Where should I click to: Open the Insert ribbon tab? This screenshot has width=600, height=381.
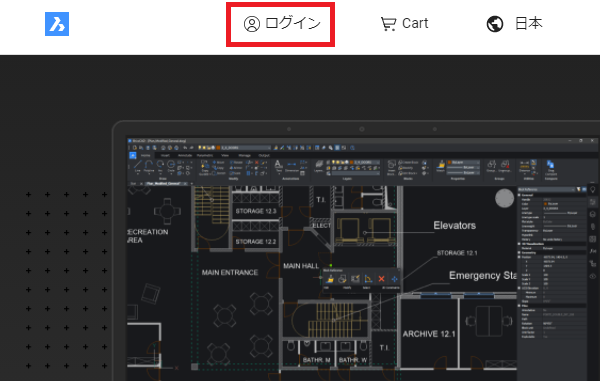click(165, 155)
